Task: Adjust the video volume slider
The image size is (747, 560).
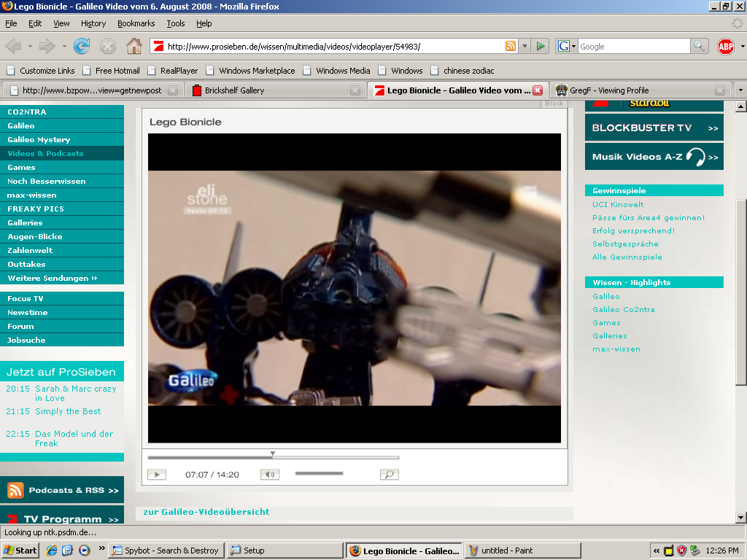Action: [x=320, y=473]
